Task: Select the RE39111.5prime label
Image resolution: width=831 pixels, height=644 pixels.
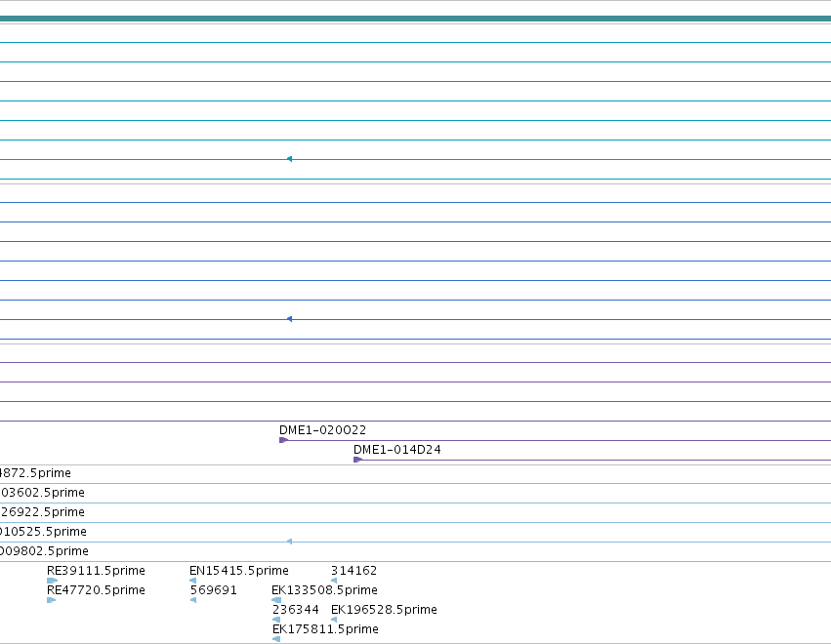Action: click(96, 571)
